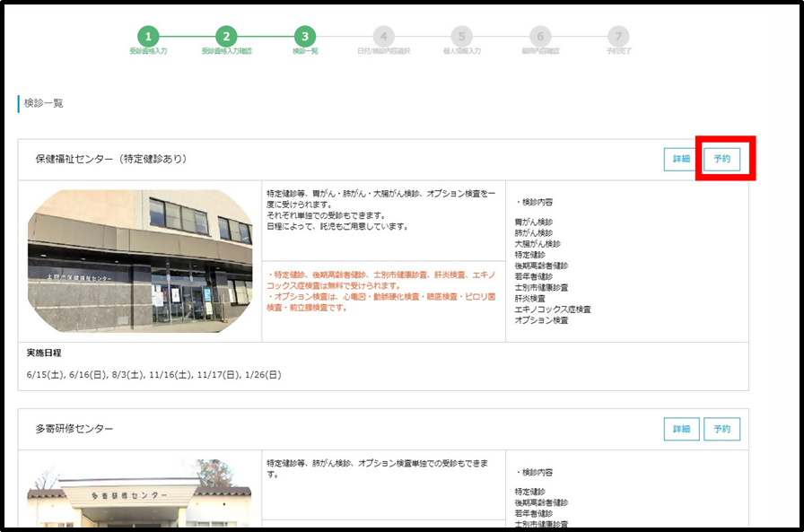Click step 2 circle 受診資格入力確認
804x532 pixels.
226,37
